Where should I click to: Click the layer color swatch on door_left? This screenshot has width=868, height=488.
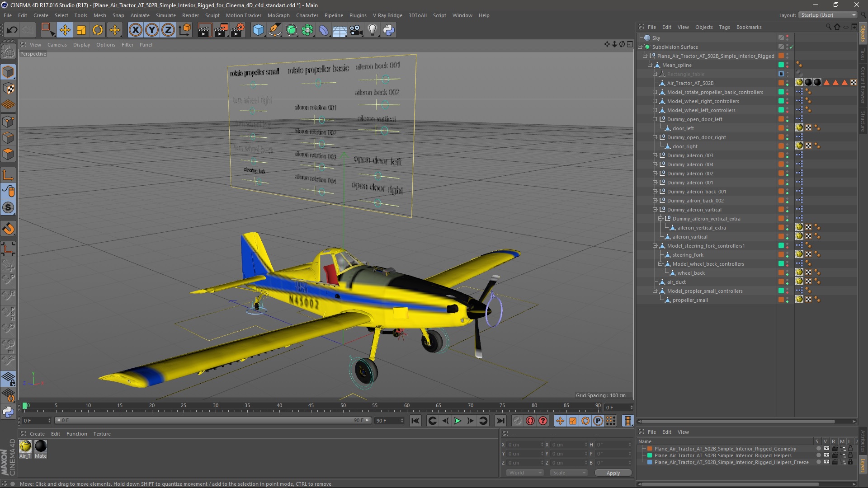pos(781,128)
